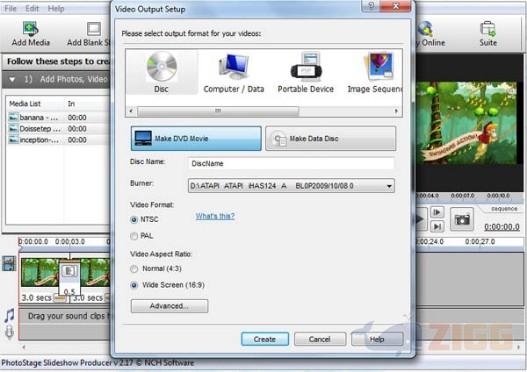Close the Video Output Setup dialog
The width and height of the screenshot is (527, 372).
click(396, 6)
